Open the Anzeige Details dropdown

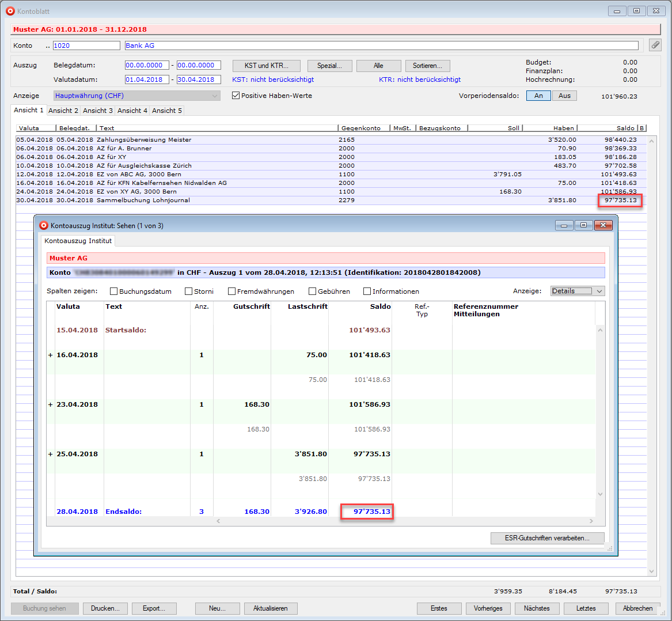point(577,291)
